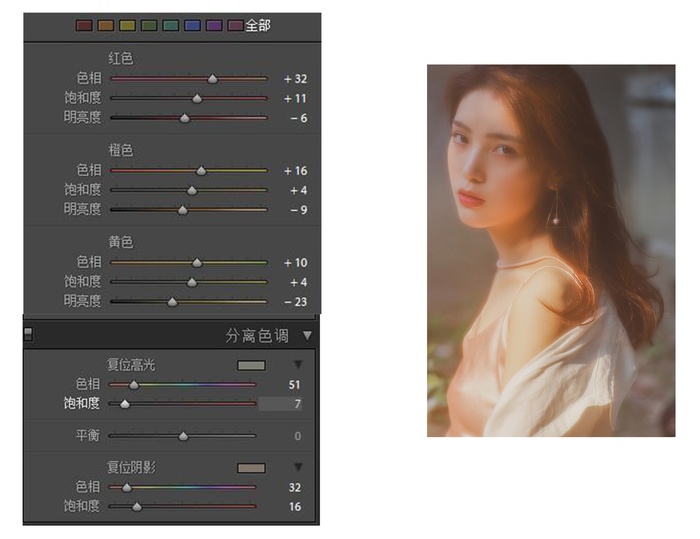Click the 复位阴影 reset label
The height and width of the screenshot is (539, 700).
click(x=131, y=468)
